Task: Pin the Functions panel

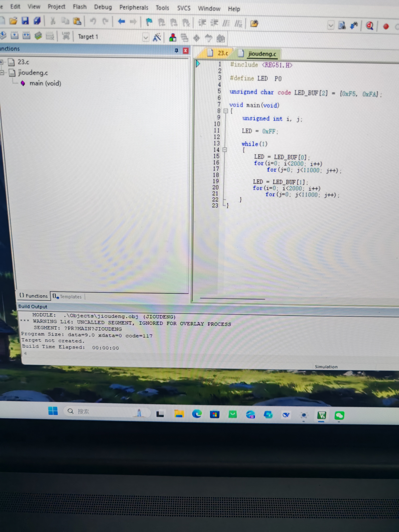Action: pos(176,50)
